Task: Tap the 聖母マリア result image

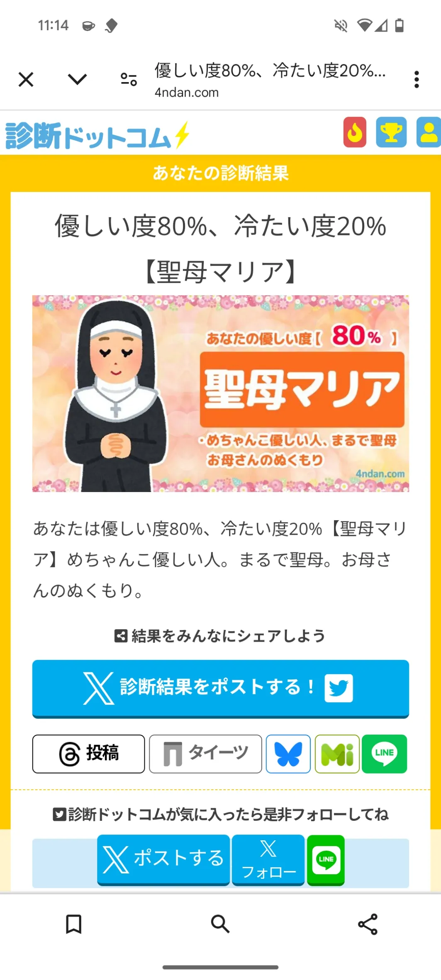Action: tap(221, 393)
